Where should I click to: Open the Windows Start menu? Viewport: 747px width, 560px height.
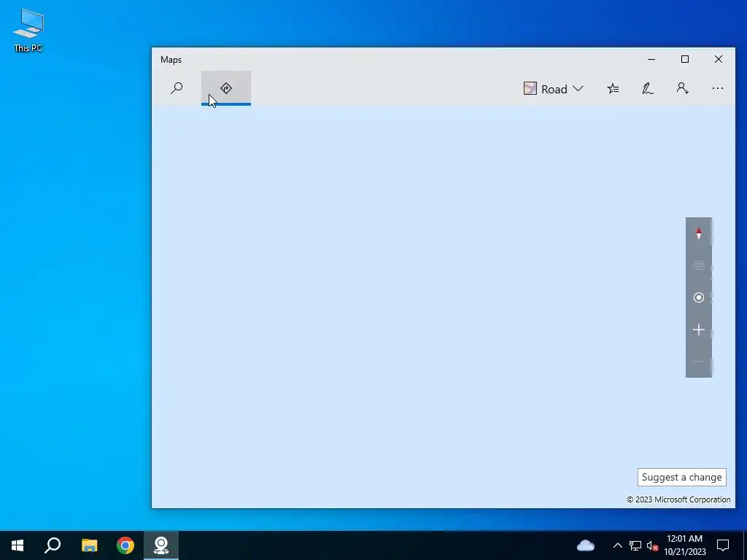(18, 545)
